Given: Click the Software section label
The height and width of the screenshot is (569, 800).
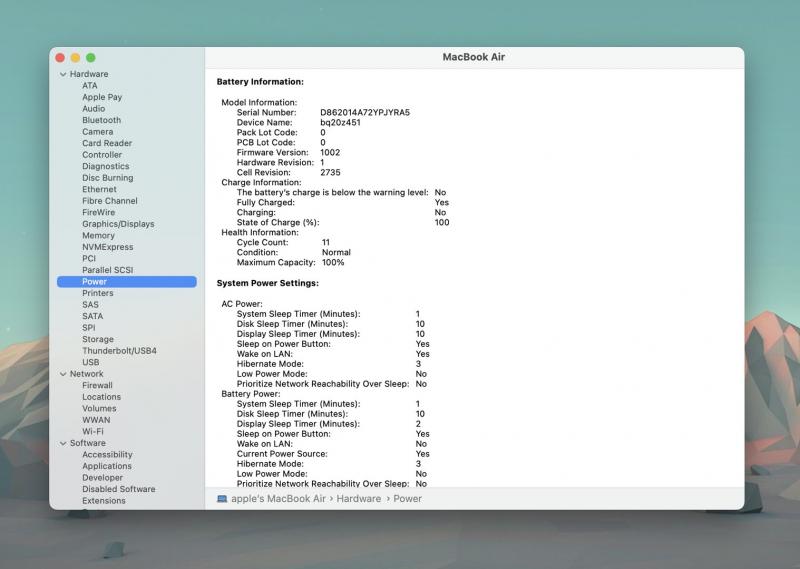Looking at the screenshot, I should click(x=88, y=443).
